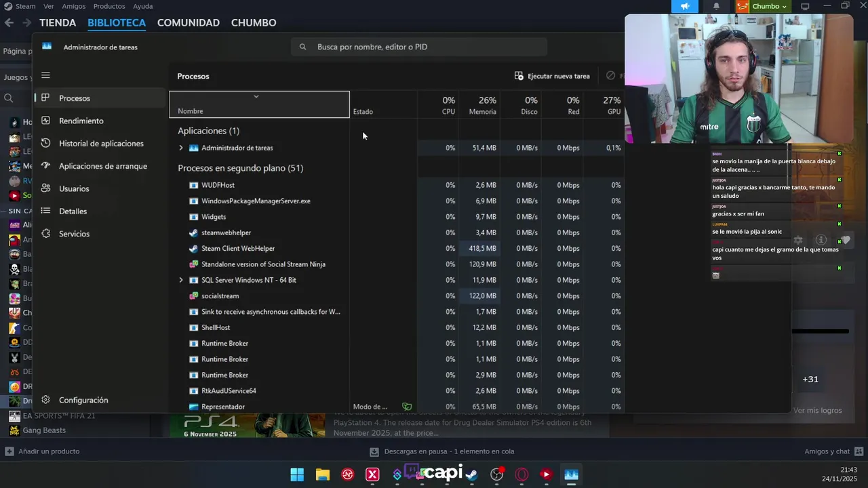The width and height of the screenshot is (868, 488).
Task: Open the Amigos menu in Steam
Action: point(73,6)
